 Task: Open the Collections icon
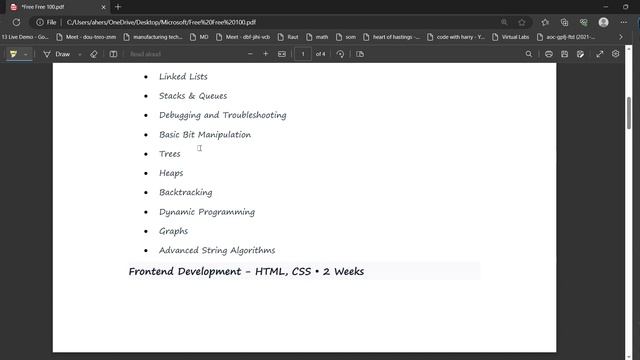pyautogui.click(x=564, y=22)
